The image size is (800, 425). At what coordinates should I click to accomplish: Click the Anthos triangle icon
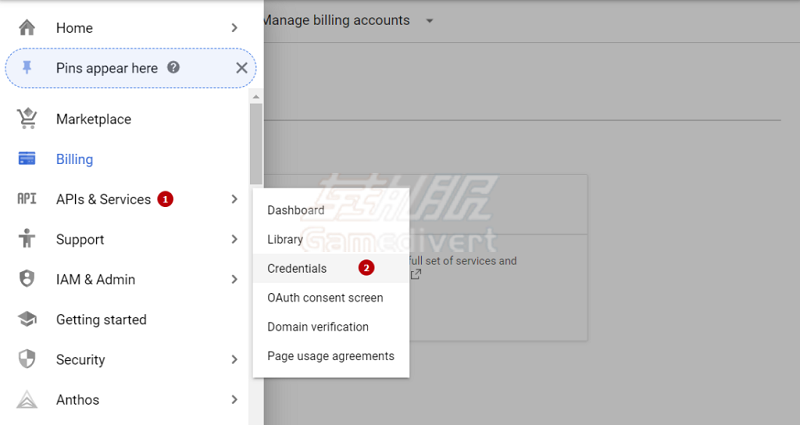(27, 399)
